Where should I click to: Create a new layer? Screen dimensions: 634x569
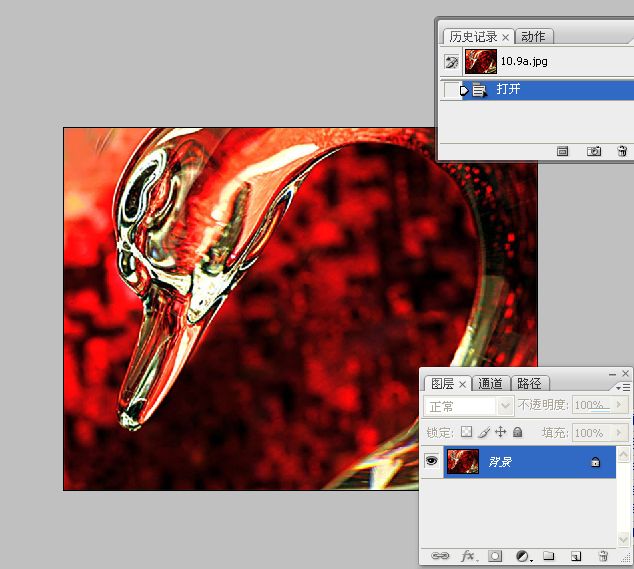(576, 556)
